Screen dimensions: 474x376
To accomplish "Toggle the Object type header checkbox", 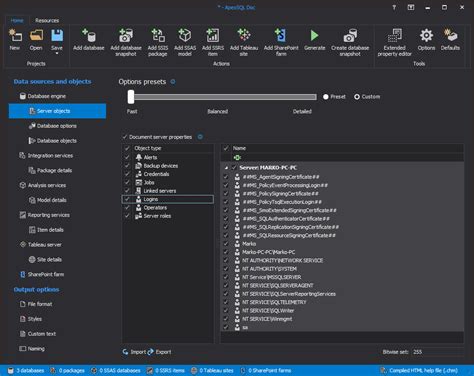I will click(x=127, y=148).
